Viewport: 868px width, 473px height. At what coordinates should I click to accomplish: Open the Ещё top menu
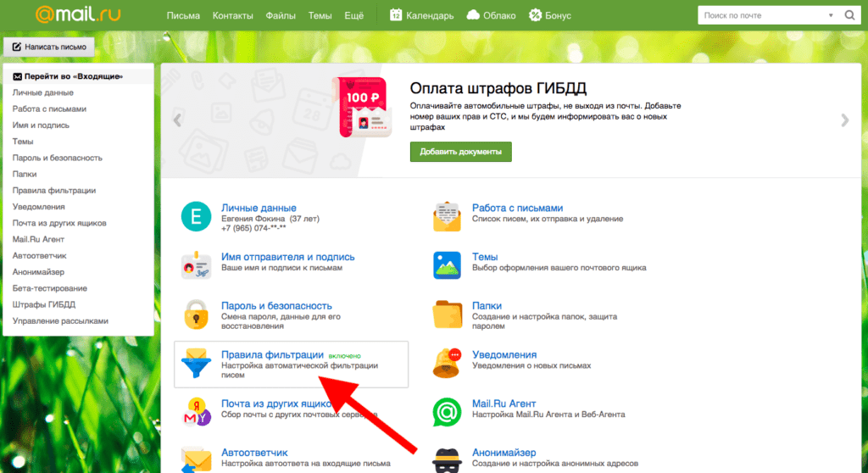coord(354,16)
